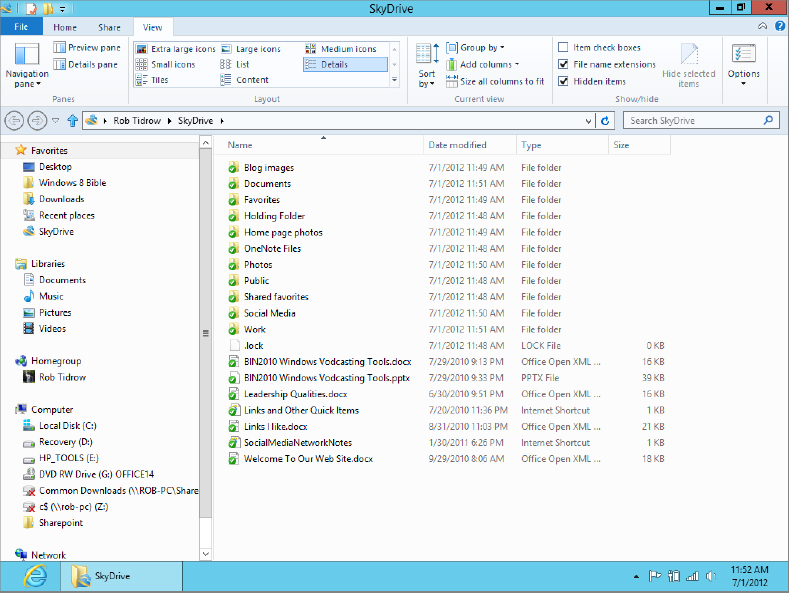Switch to Content layout
This screenshot has width=789, height=593.
pos(245,80)
